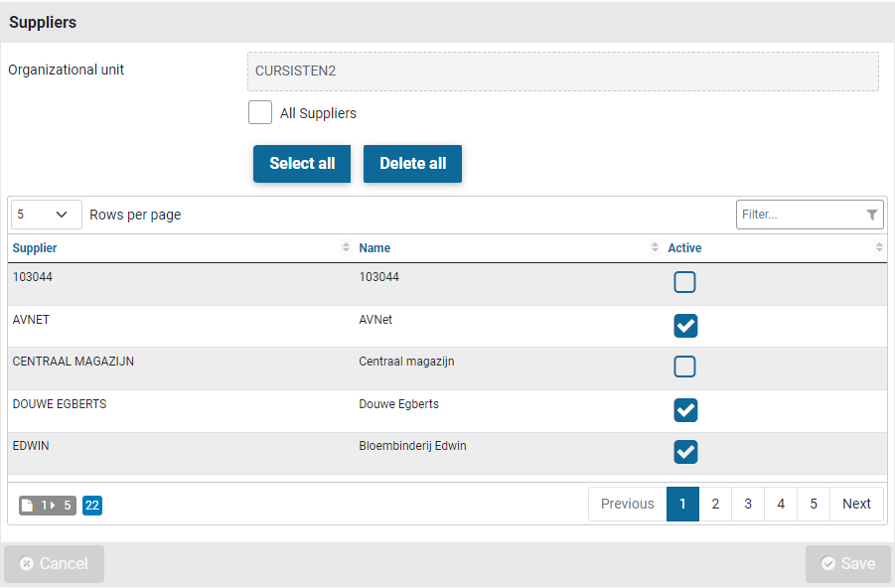Click the total records badge 22
895x588 pixels.
coord(92,506)
